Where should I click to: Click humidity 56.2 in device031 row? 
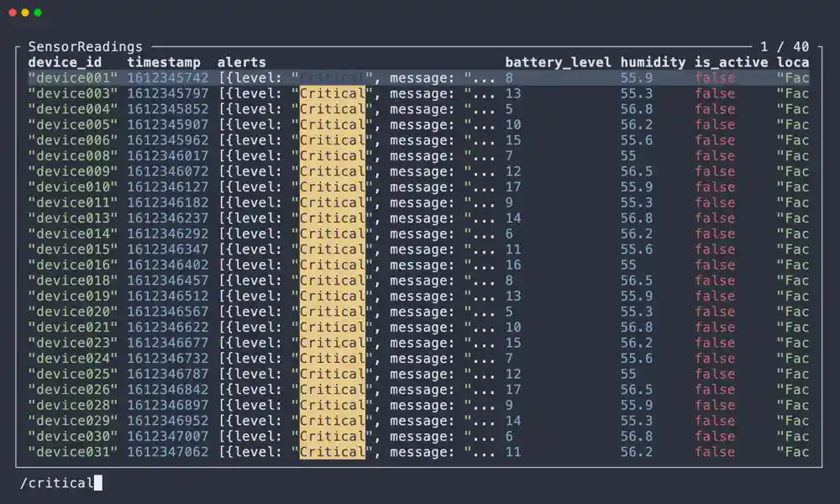(637, 452)
